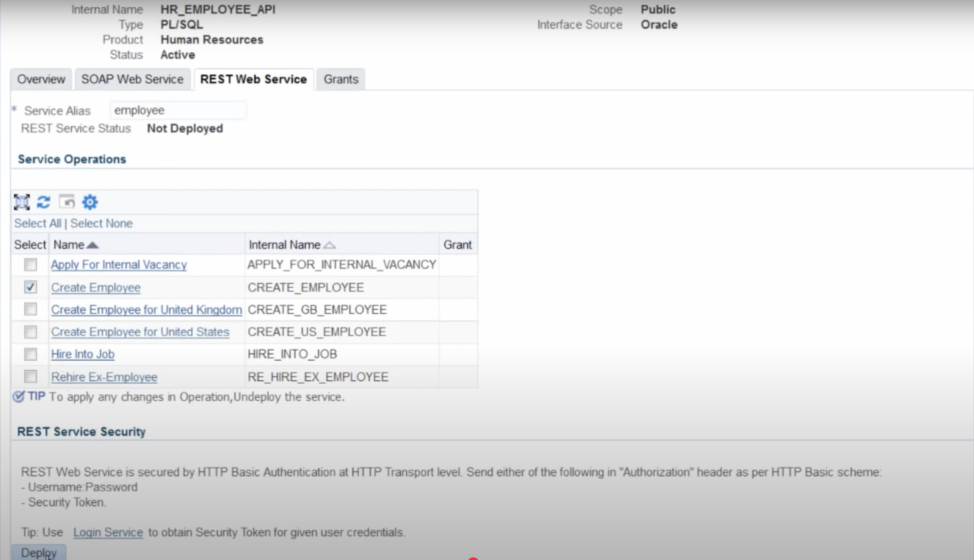974x560 pixels.
Task: Check the Rehire Ex-Employee checkbox
Action: pos(30,376)
